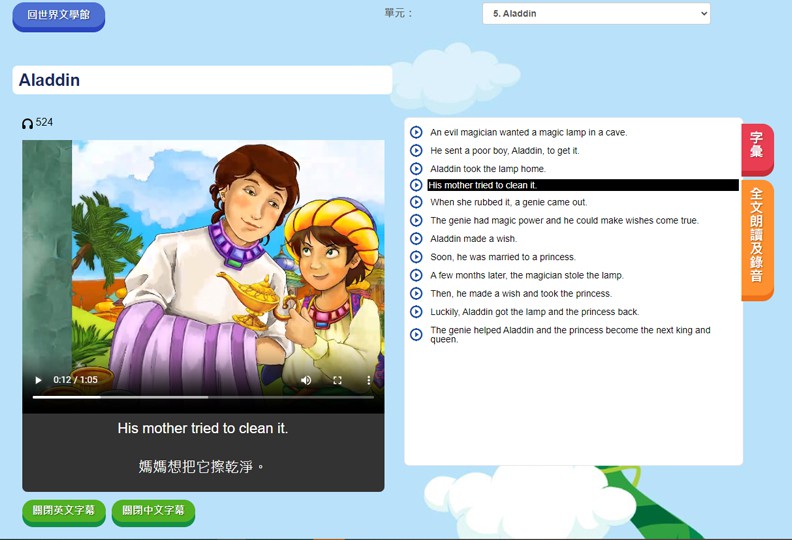This screenshot has height=540, width=792.
Task: Turn off English subtitles with 關閉英文字幕
Action: pos(63,511)
